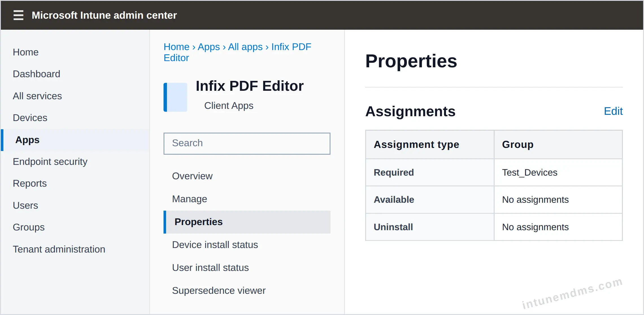This screenshot has height=315, width=644.
Task: Click the Client Apps subtitle
Action: tap(229, 105)
